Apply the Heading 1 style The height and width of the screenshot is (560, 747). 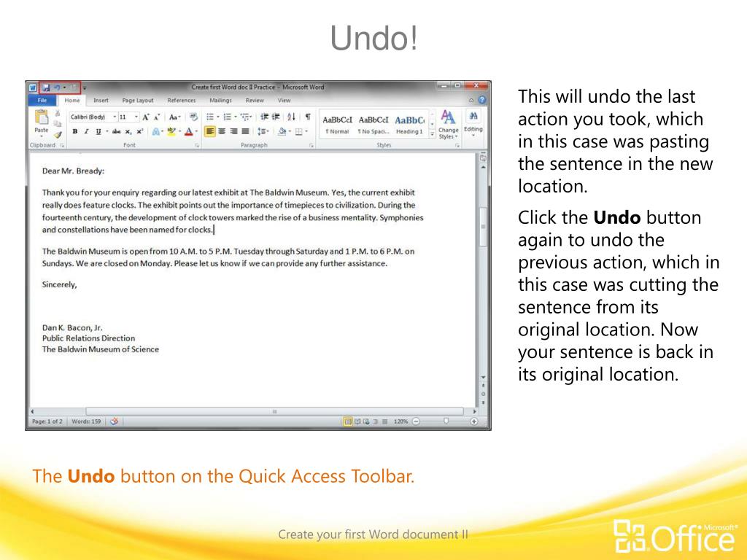tap(410, 124)
